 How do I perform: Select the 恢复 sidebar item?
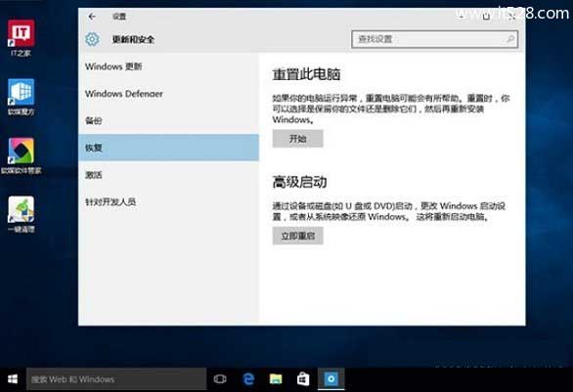tap(168, 148)
